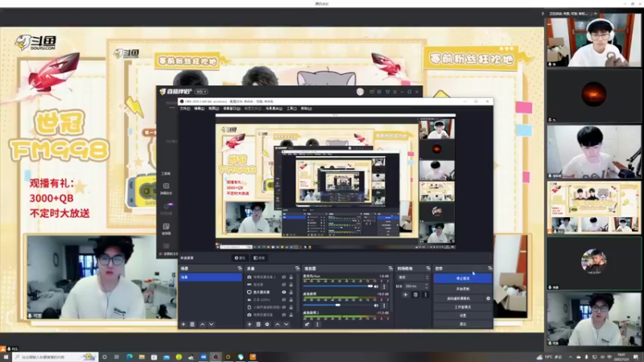644x362 pixels.
Task: Delete selected source using Sources trash icon
Action: coord(258,324)
